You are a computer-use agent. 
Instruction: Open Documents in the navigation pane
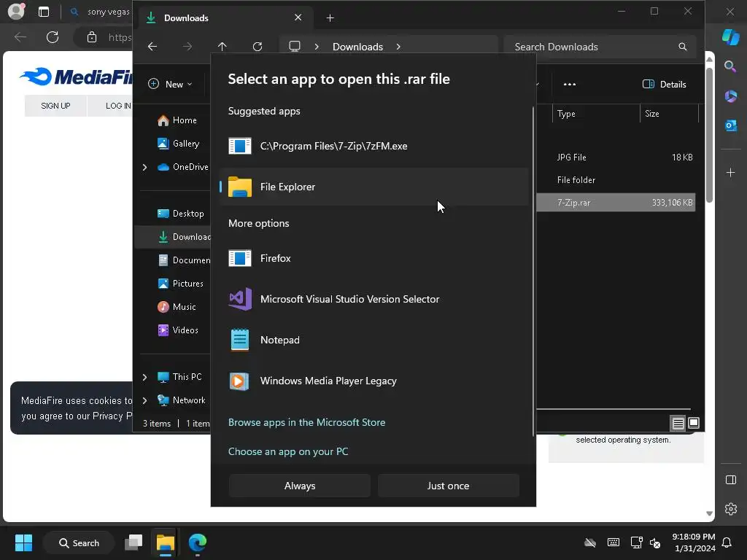[184, 260]
